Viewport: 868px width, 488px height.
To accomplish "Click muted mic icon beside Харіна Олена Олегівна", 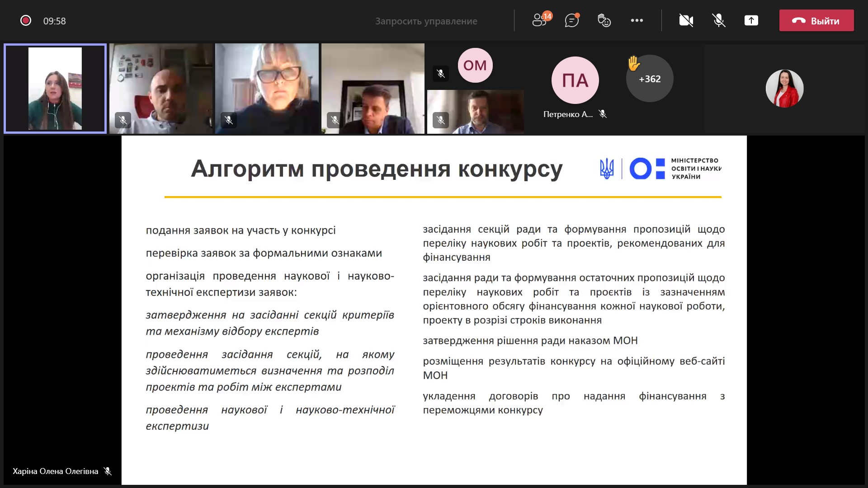I will click(108, 471).
